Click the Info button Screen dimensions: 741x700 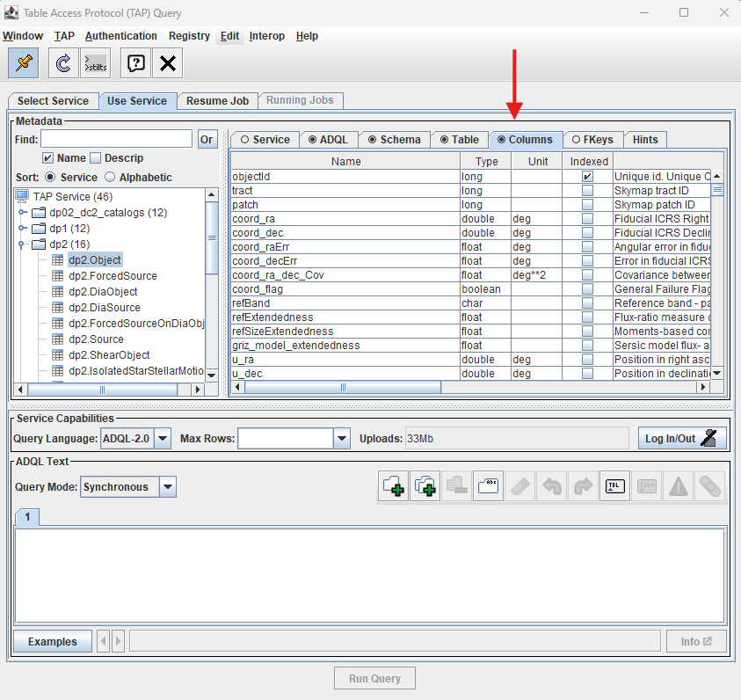696,641
